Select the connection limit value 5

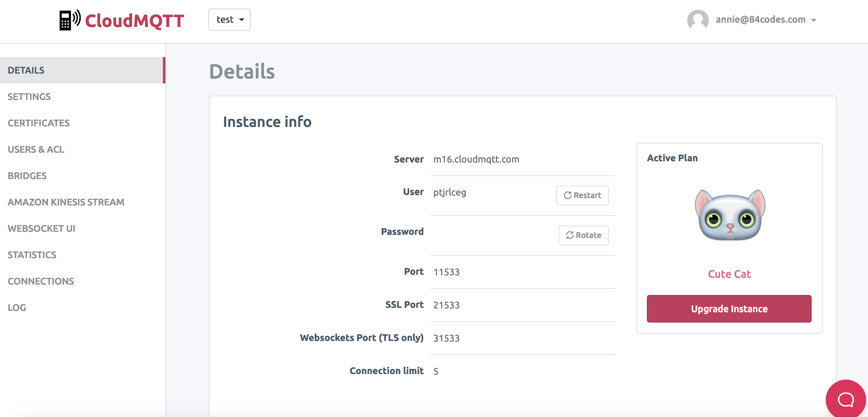tap(436, 371)
